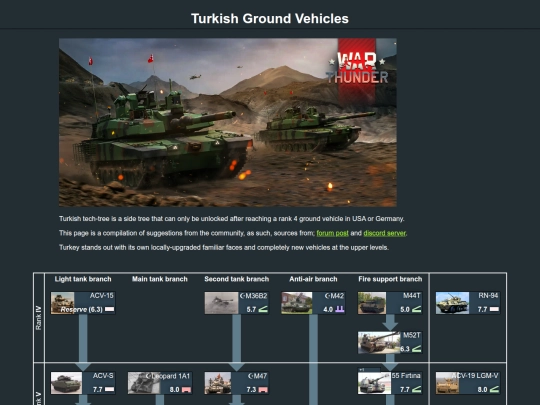Viewport: 540px width, 405px height.
Task: Click the Anti-air branch header
Action: 313,279
